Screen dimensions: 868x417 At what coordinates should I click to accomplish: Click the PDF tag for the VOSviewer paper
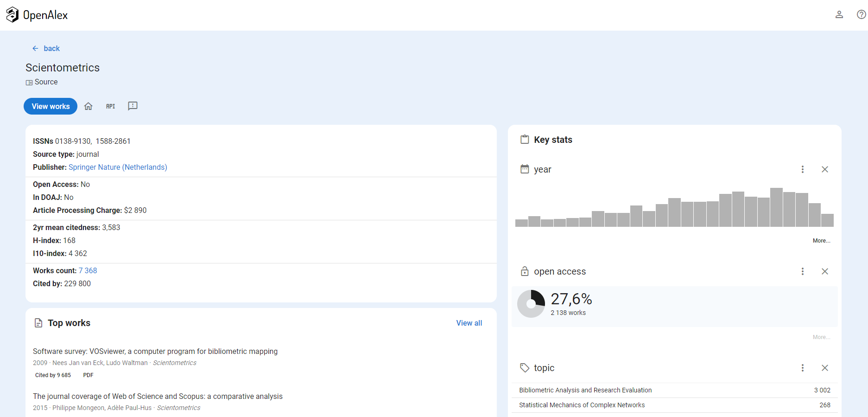(88, 375)
